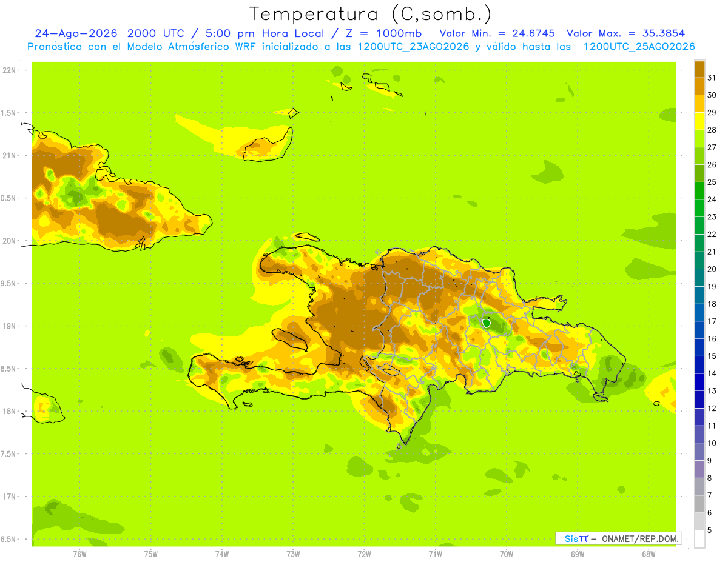The height and width of the screenshot is (562, 728).
Task: Click the "19N" latitude axis label
Action: (x=10, y=326)
